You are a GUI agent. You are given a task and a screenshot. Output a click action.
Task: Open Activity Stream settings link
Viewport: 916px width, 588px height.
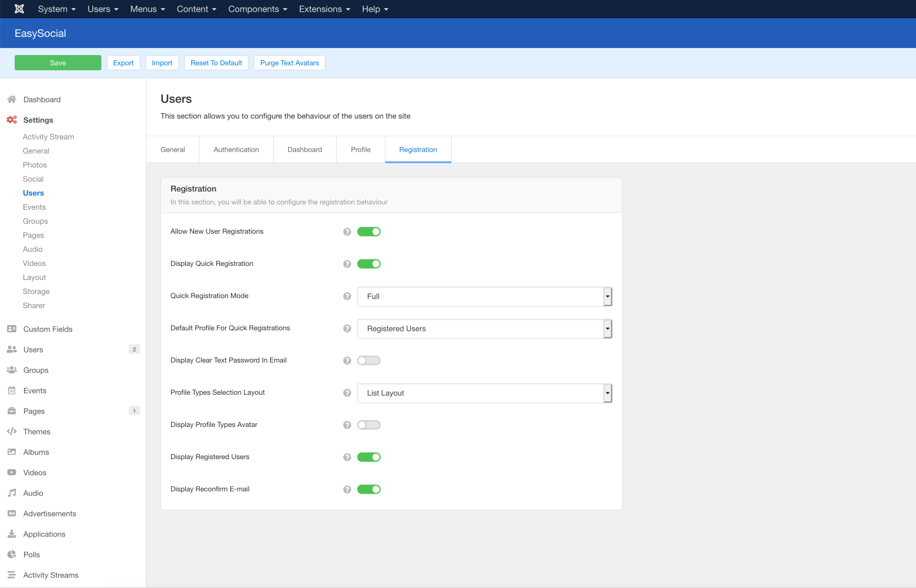coord(49,137)
